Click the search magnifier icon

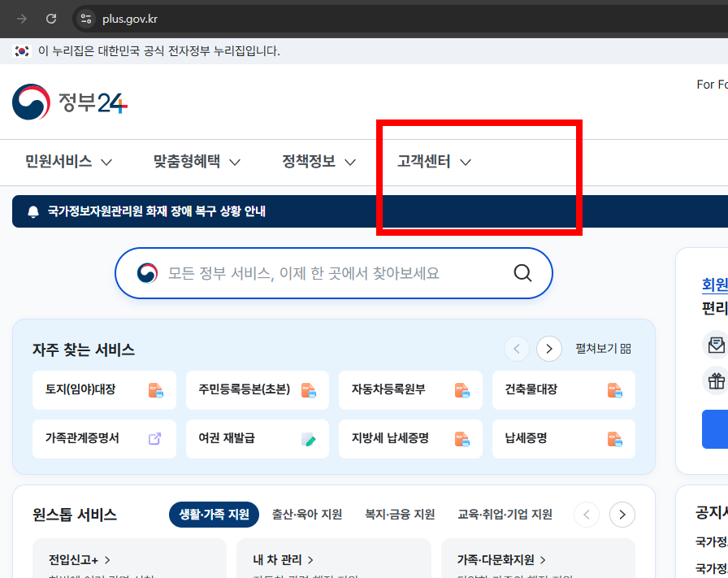(522, 273)
